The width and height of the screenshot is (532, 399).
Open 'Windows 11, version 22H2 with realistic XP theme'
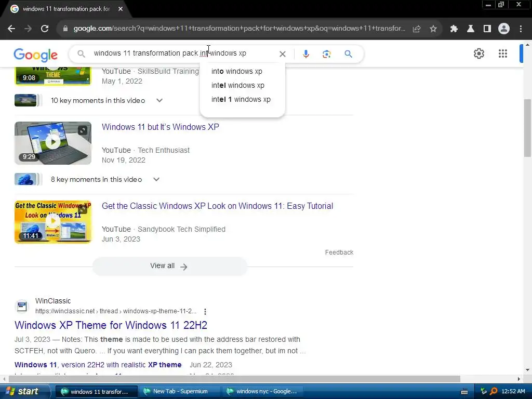[x=98, y=365]
